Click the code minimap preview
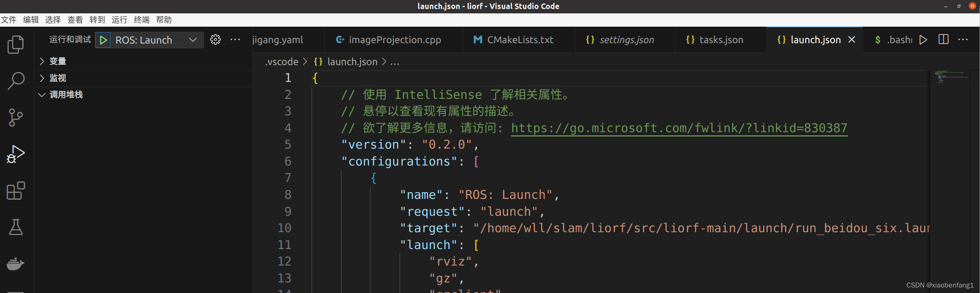 pos(950,77)
